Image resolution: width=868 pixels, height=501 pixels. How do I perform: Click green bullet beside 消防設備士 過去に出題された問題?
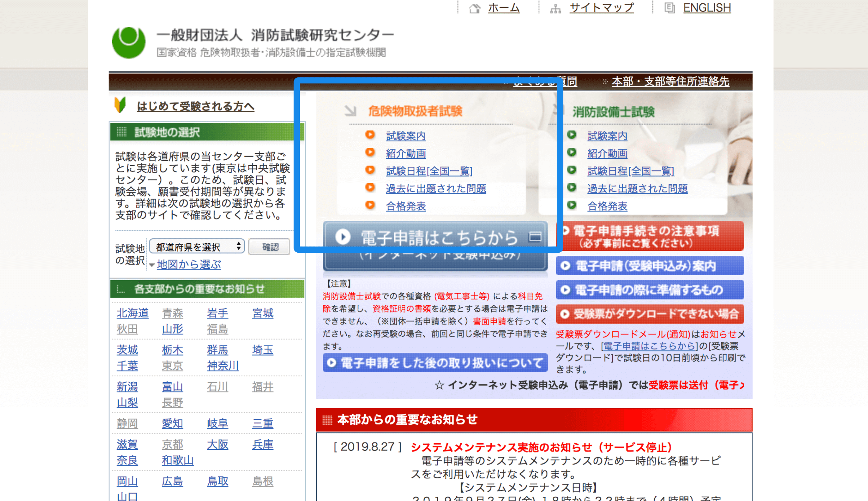point(571,187)
